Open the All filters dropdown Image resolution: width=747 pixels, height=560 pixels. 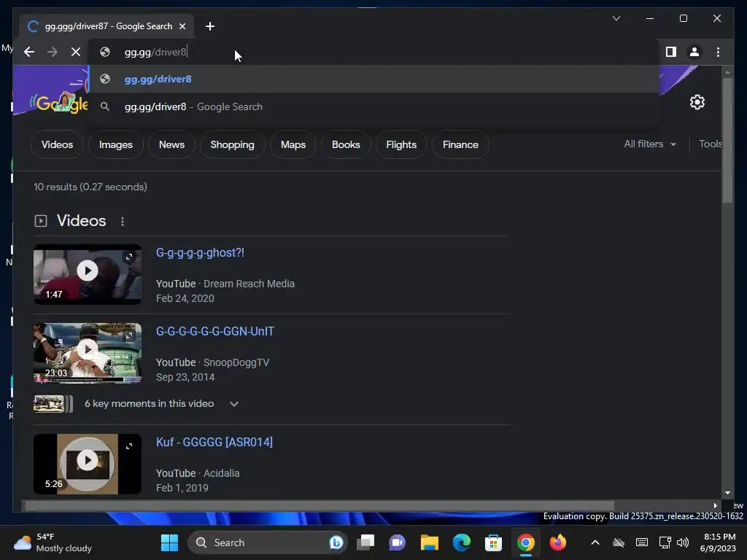pyautogui.click(x=650, y=144)
